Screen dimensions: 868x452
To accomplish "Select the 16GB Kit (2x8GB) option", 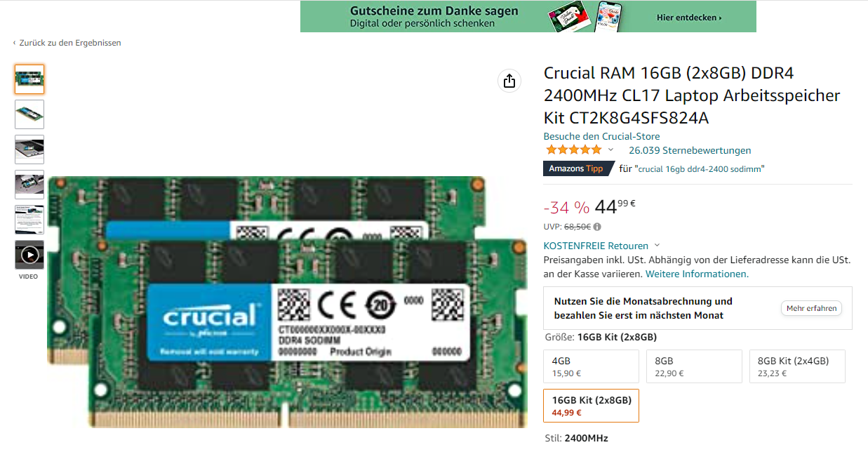I will pos(592,406).
